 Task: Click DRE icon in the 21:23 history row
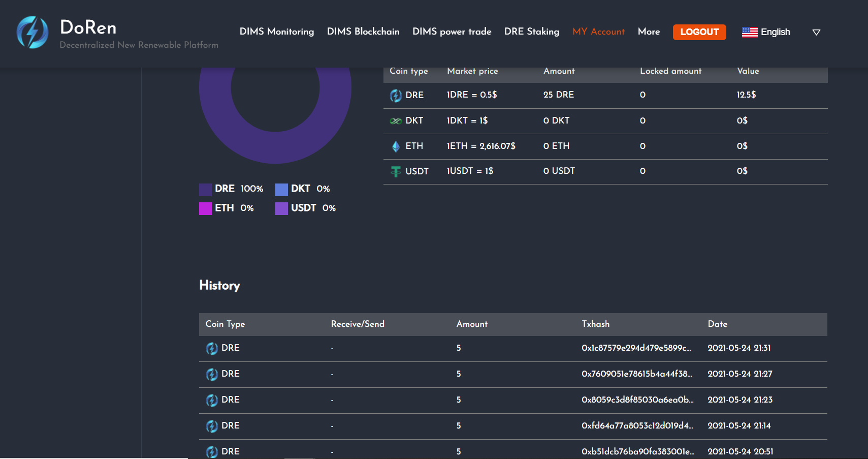pyautogui.click(x=212, y=400)
